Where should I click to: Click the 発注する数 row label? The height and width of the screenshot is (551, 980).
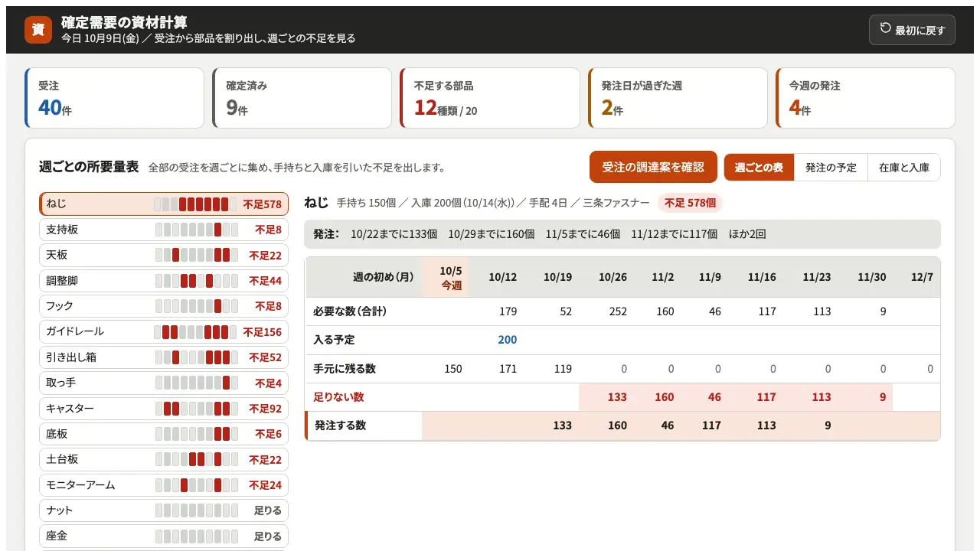pos(340,425)
